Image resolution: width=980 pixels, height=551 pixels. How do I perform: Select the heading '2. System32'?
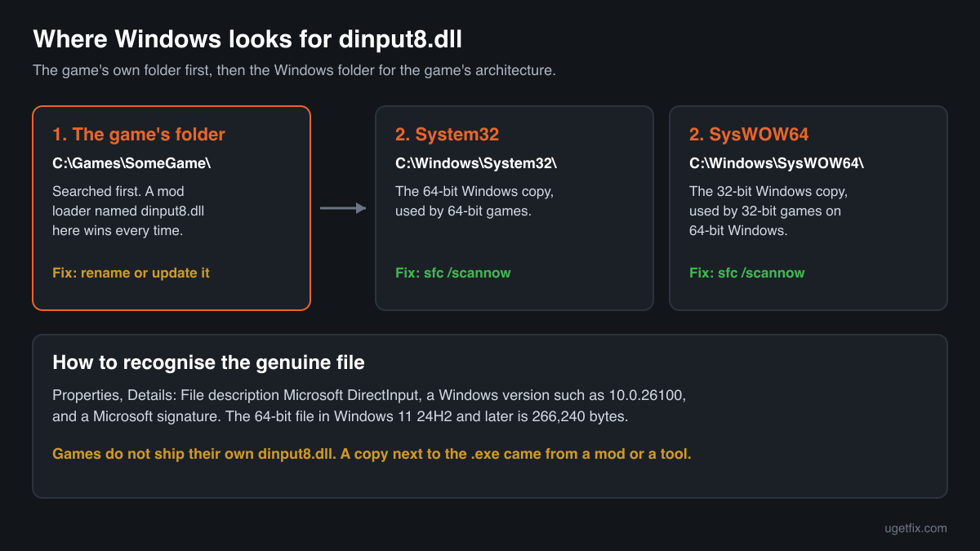click(x=448, y=135)
